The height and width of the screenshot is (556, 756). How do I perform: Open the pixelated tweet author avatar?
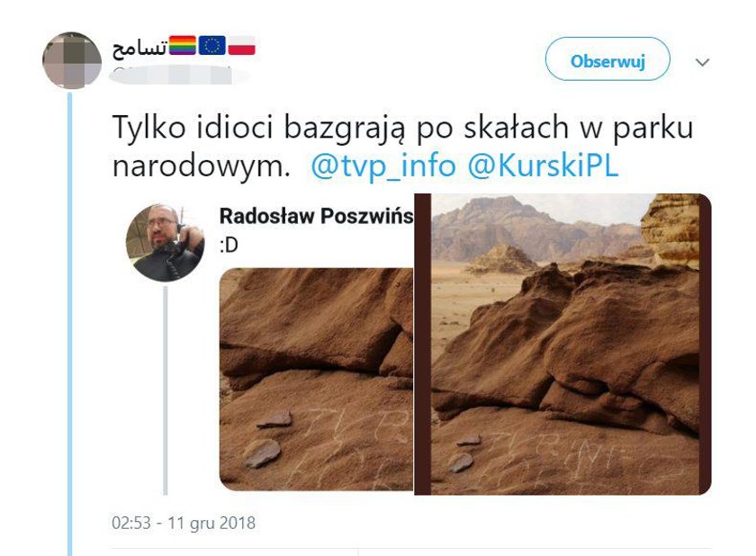pyautogui.click(x=72, y=60)
